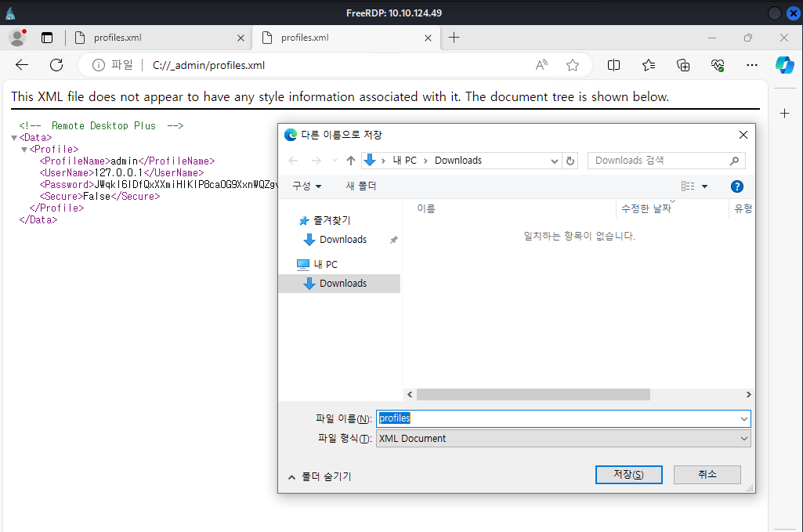Add page to favorites with star icon
The height and width of the screenshot is (532, 803).
(573, 65)
